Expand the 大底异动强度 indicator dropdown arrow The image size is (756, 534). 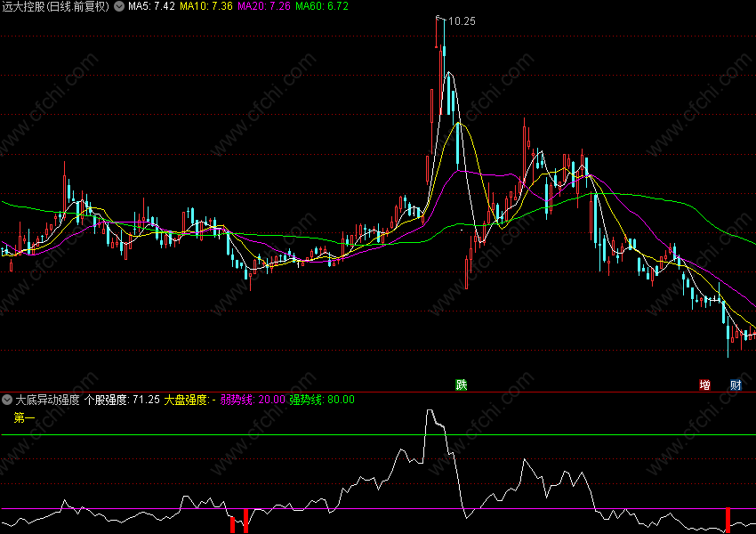coord(7,400)
